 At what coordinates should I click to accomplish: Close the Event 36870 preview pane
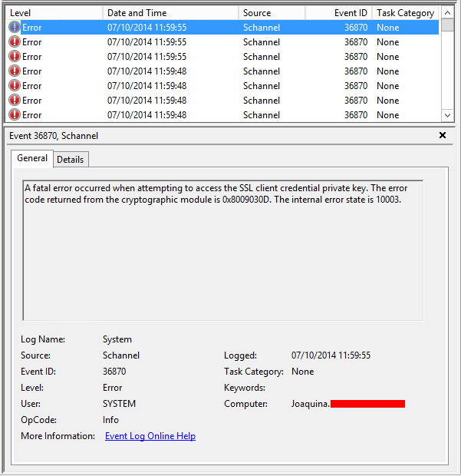443,135
